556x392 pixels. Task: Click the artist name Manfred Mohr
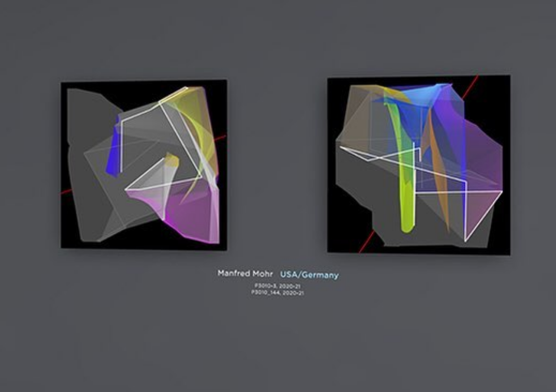[x=245, y=273]
